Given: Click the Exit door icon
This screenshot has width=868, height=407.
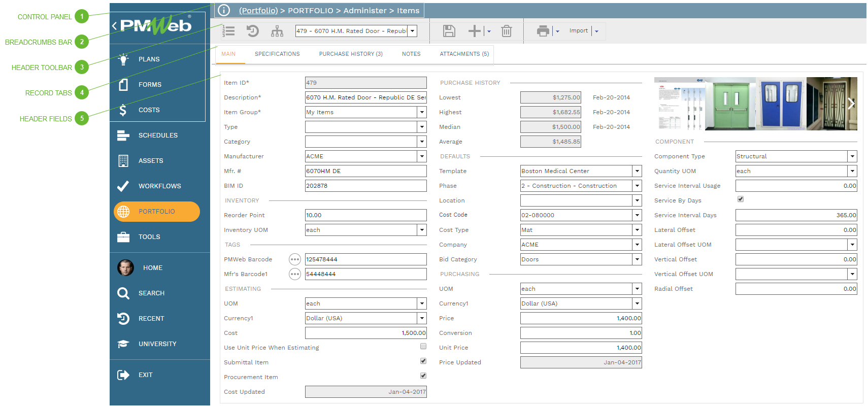Looking at the screenshot, I should [x=123, y=375].
